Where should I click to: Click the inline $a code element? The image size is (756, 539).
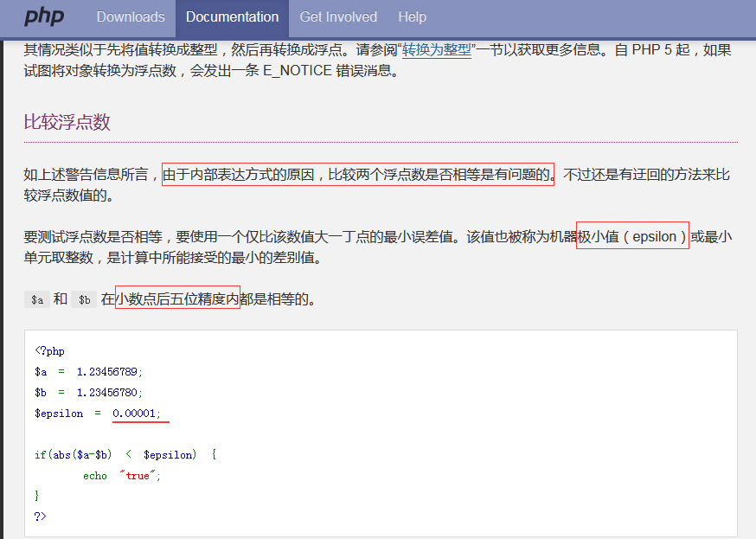coord(36,299)
